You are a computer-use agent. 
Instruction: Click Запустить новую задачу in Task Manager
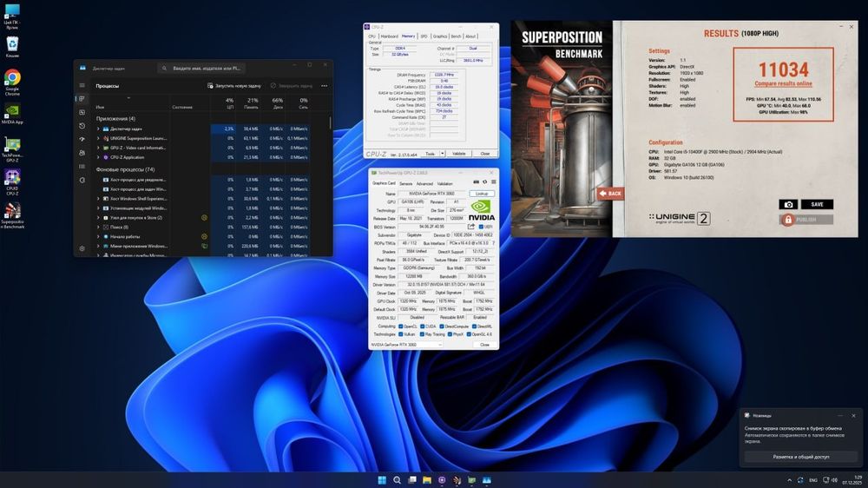tap(233, 86)
